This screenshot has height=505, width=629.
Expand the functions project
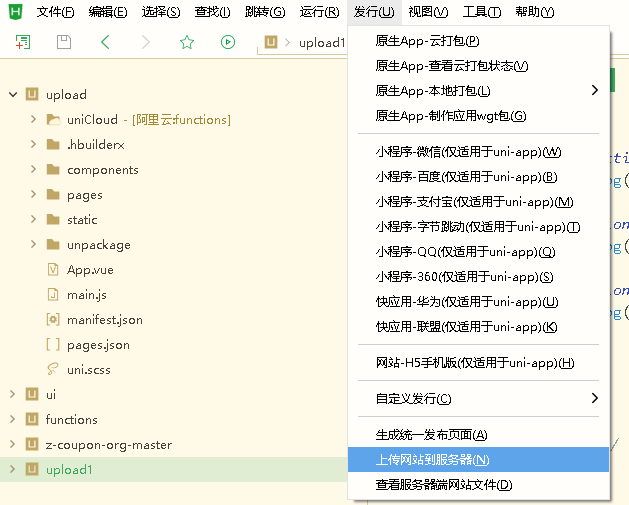(13, 419)
